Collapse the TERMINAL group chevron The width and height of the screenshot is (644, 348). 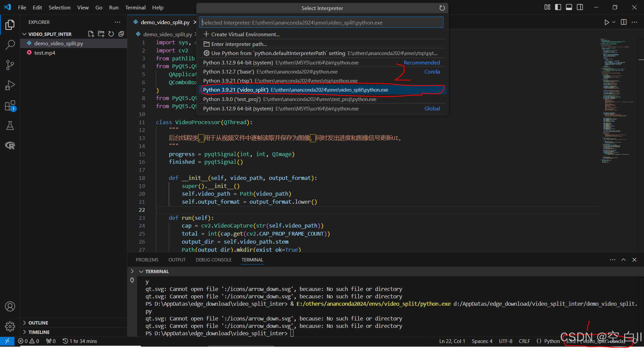(x=141, y=271)
